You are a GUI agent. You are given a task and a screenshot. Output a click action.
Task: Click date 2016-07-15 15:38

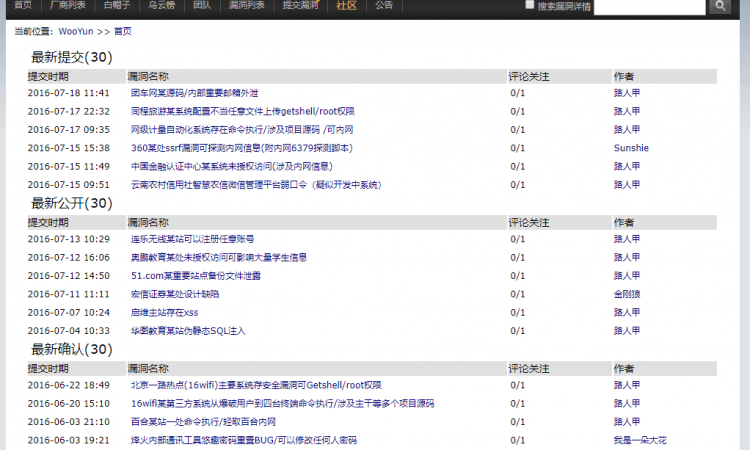68,148
